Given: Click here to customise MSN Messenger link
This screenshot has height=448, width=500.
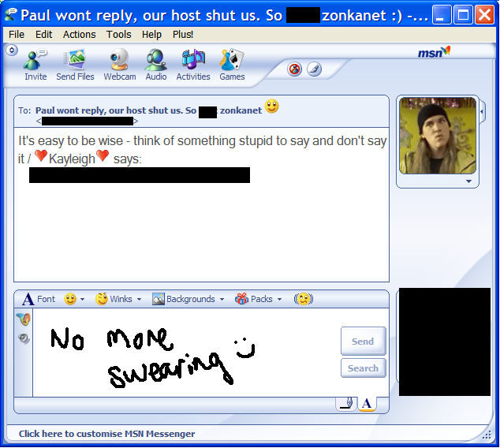Looking at the screenshot, I should 106,434.
